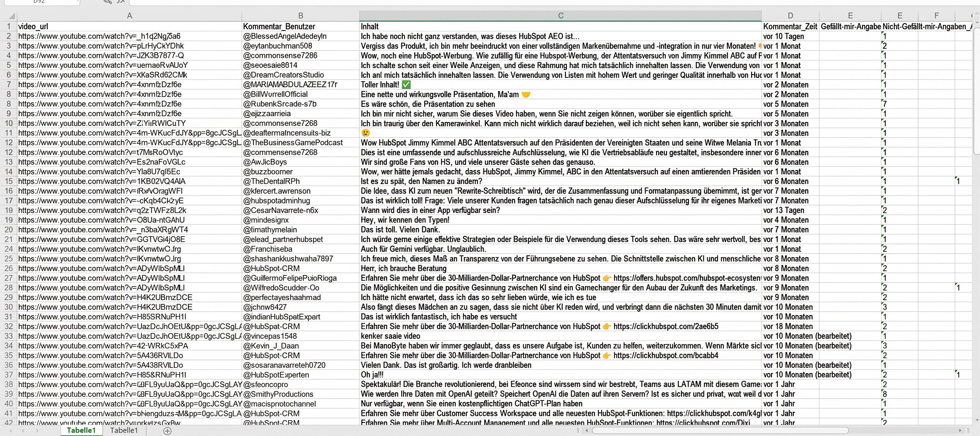
Task: Click the Inhalt header cell
Action: tap(560, 26)
